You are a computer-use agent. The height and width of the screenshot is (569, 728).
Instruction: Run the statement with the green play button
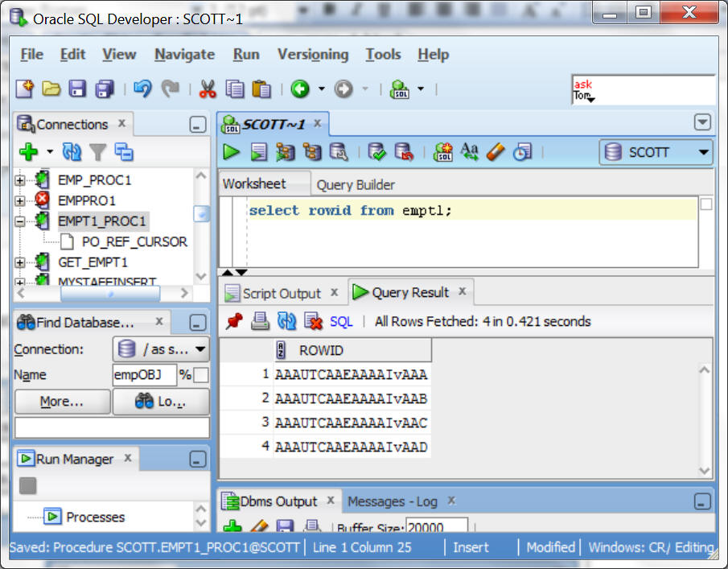[x=231, y=152]
